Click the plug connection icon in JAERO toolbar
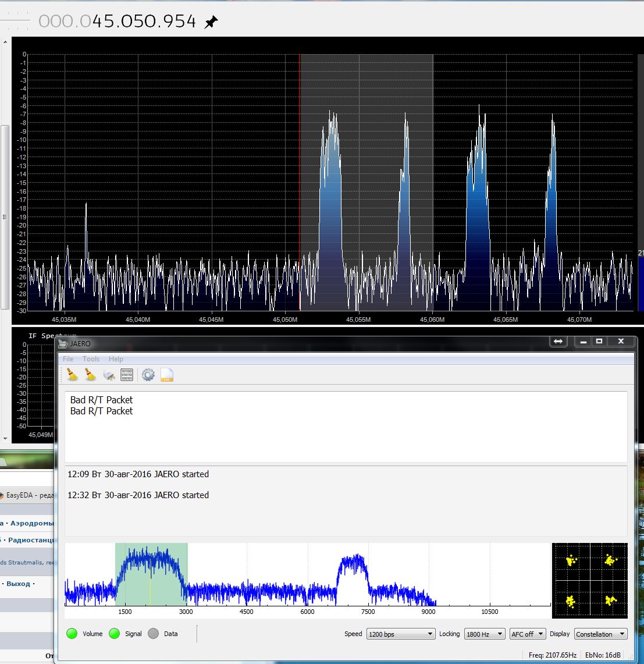This screenshot has height=664, width=644. point(109,375)
